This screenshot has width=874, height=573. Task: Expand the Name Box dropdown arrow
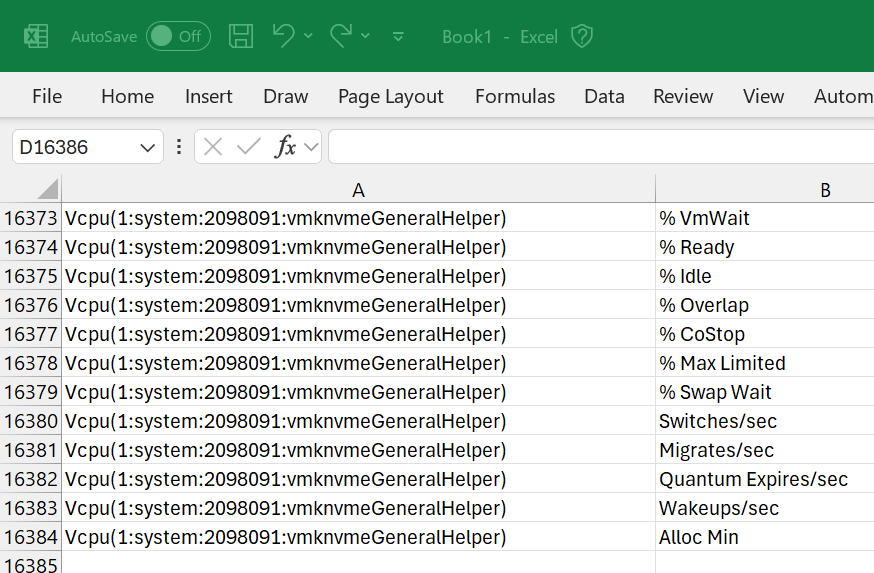click(x=147, y=148)
